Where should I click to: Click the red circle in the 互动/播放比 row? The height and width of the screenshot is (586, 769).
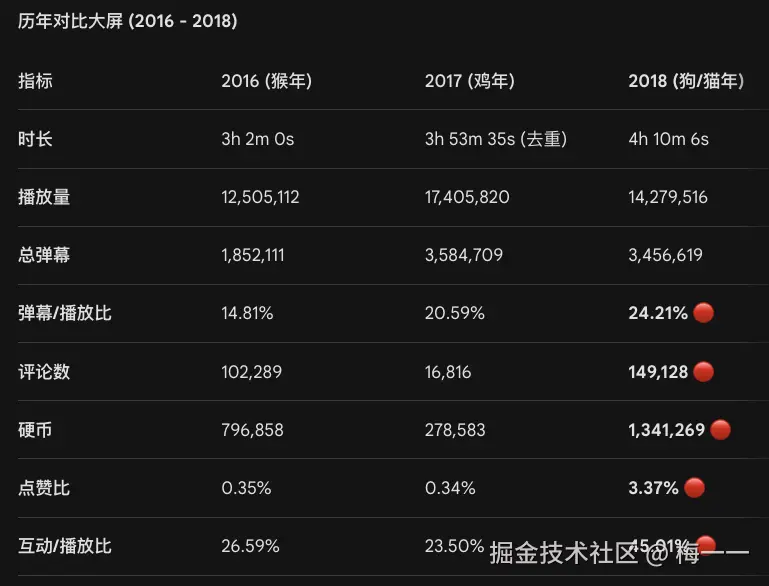(705, 543)
